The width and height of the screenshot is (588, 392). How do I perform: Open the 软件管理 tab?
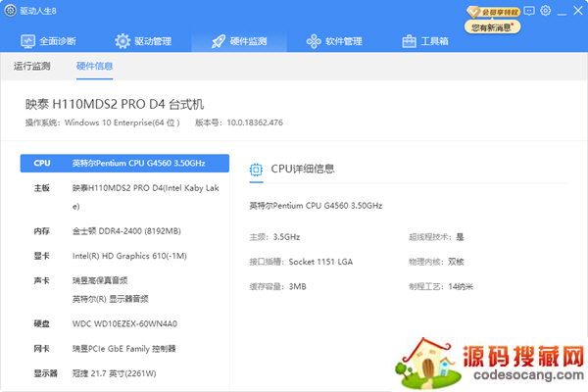coord(334,41)
